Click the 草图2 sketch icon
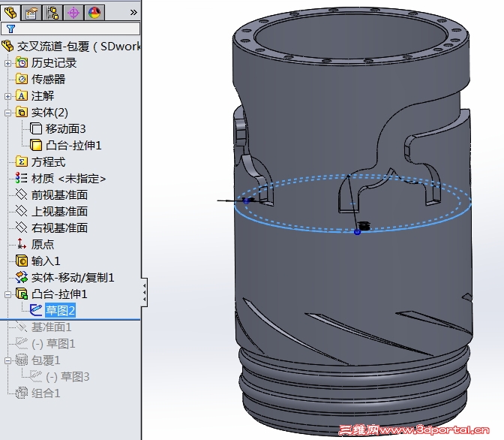The image size is (504, 440). [36, 310]
